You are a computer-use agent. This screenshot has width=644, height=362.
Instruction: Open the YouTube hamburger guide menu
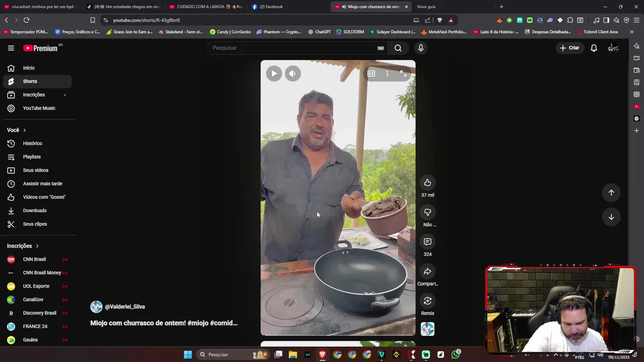[11, 48]
